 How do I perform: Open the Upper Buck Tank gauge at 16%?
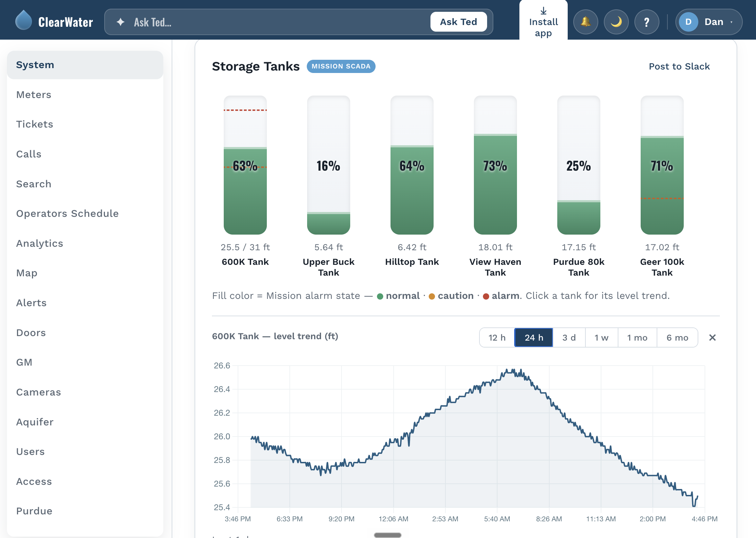point(329,165)
